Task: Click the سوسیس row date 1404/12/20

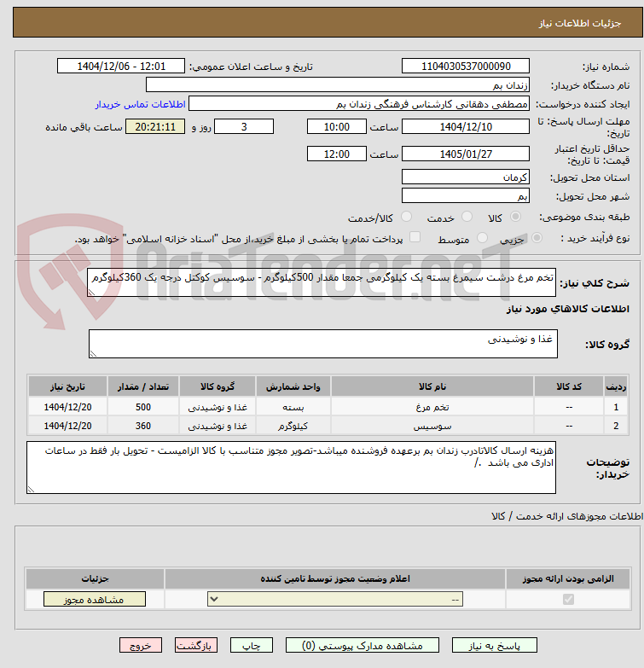Action: 67,426
